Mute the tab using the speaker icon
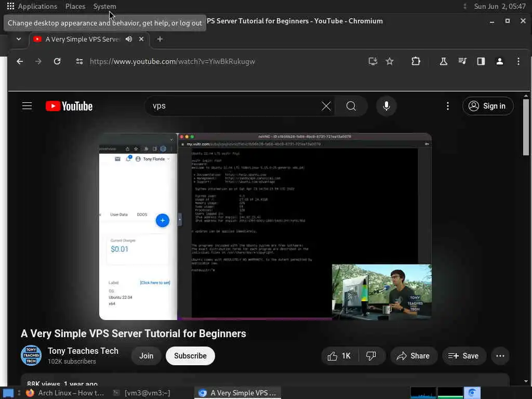Image resolution: width=532 pixels, height=399 pixels. pyautogui.click(x=129, y=39)
